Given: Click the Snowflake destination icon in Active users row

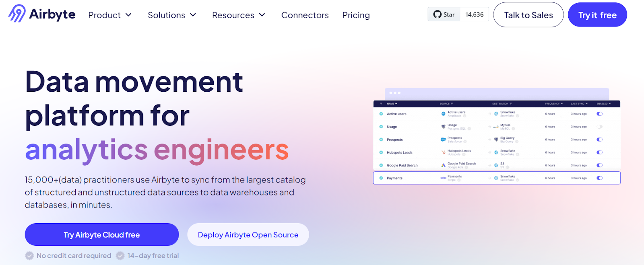Looking at the screenshot, I should (x=496, y=114).
